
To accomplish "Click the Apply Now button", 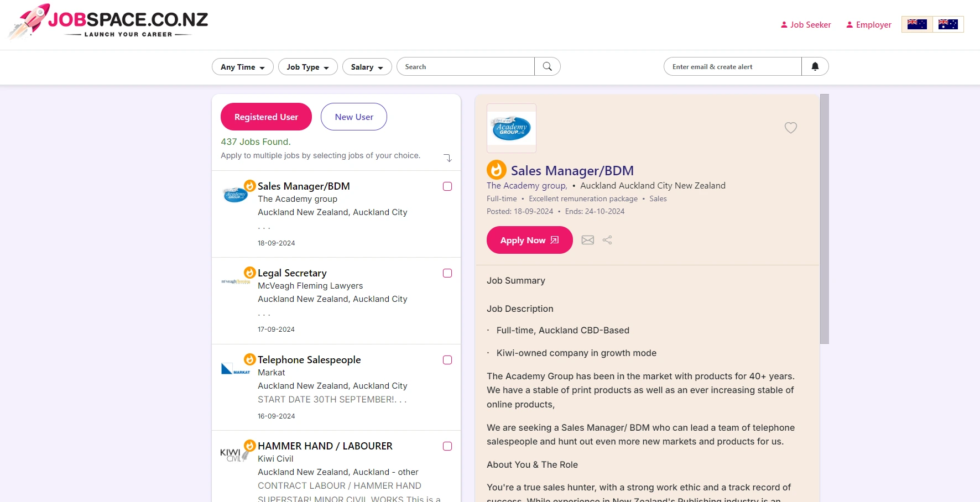I will (530, 240).
